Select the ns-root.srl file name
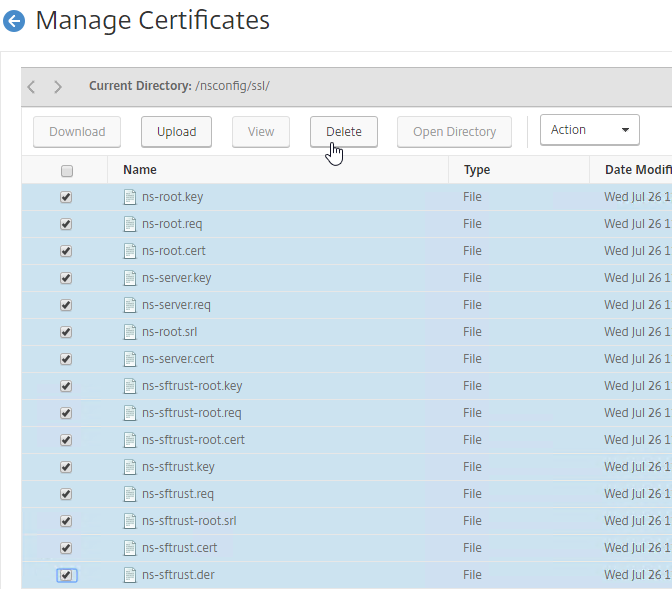 170,332
